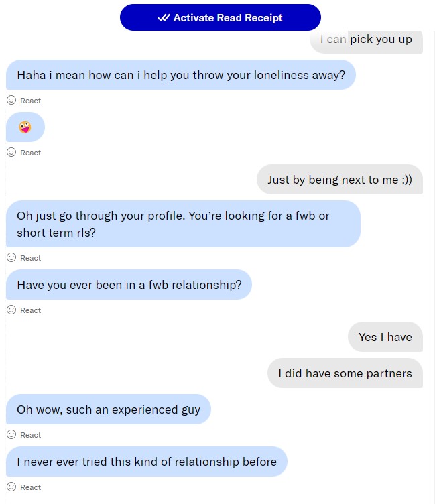
Task: Click smiley icon under 'never ever tried' message
Action: pos(11,487)
